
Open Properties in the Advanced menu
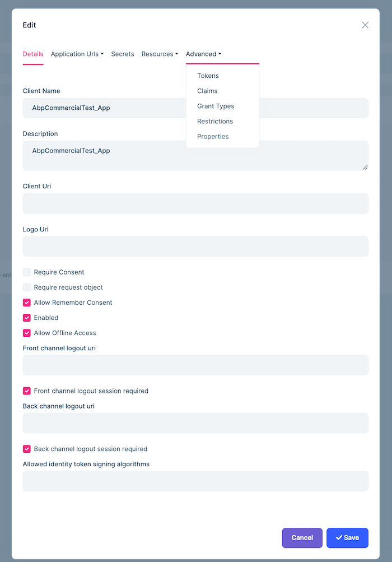213,136
